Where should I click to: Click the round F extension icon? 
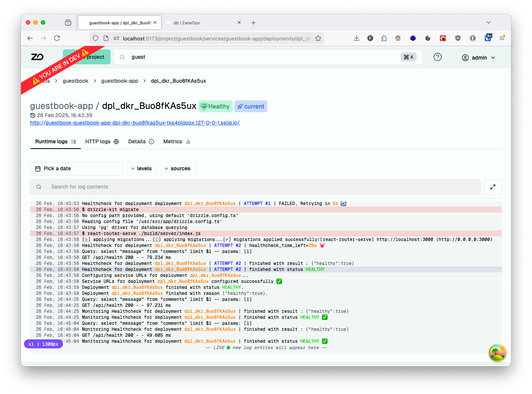pyautogui.click(x=370, y=38)
